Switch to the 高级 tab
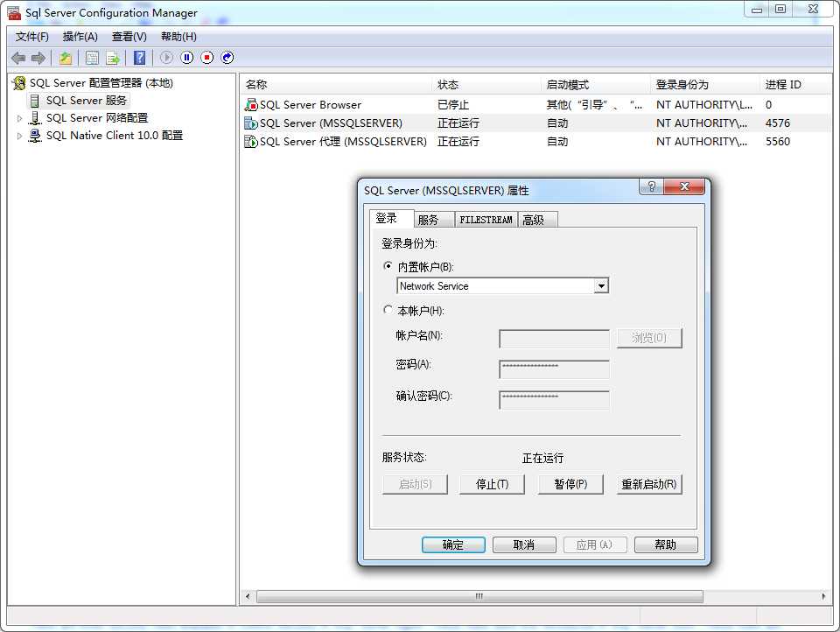Viewport: 840px width, 632px height. (537, 220)
